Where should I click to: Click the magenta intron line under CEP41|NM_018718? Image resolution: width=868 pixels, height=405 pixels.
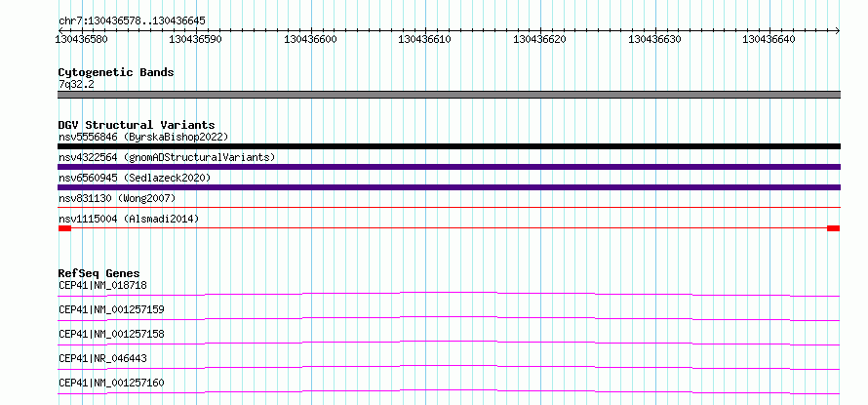[449, 294]
